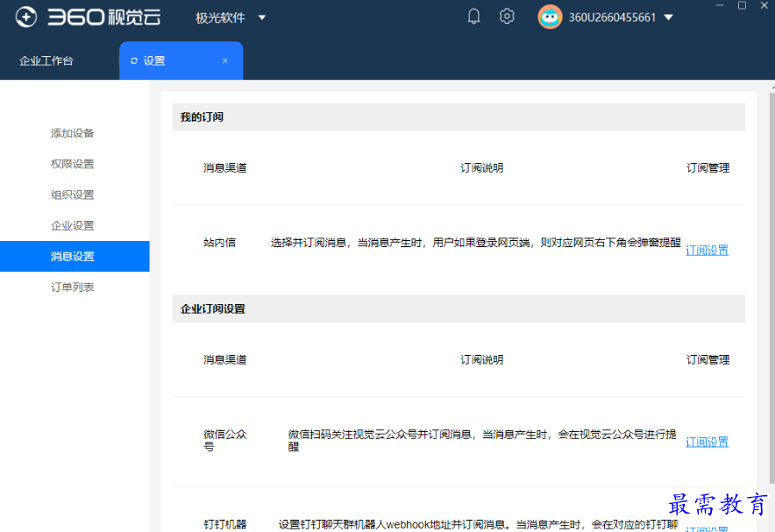This screenshot has height=532, width=775.
Task: Click the 360视觉云 plus logo icon
Action: (25, 18)
